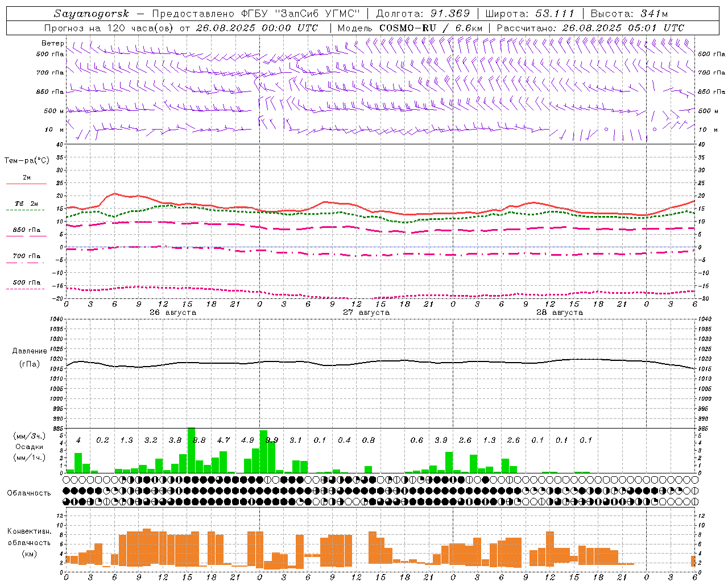Click forecast title Прогноз на 120 часа(ов)
The width and height of the screenshot is (728, 582).
click(x=109, y=28)
